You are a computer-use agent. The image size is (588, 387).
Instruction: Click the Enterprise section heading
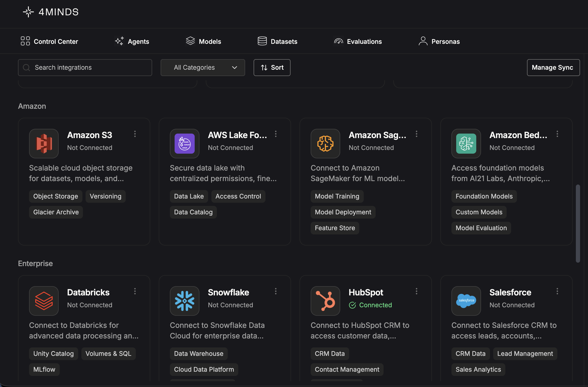(x=35, y=263)
